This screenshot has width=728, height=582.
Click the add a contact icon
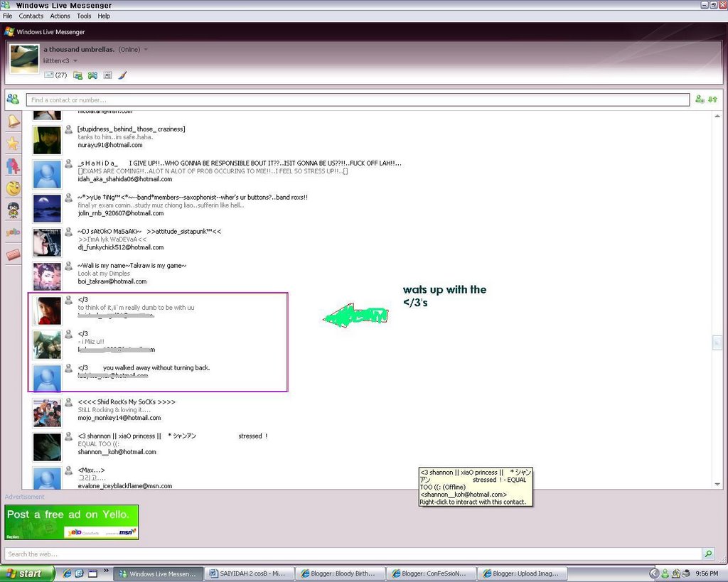(700, 99)
